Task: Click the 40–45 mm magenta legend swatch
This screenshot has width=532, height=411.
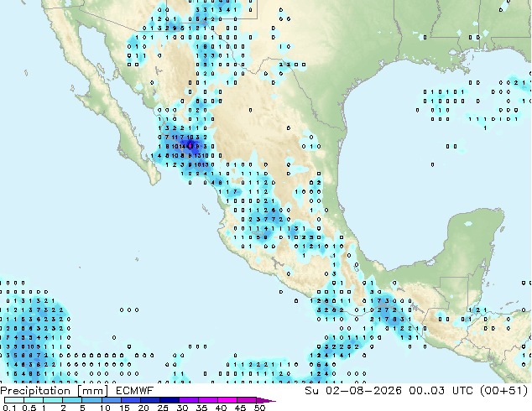Action: coord(227,400)
